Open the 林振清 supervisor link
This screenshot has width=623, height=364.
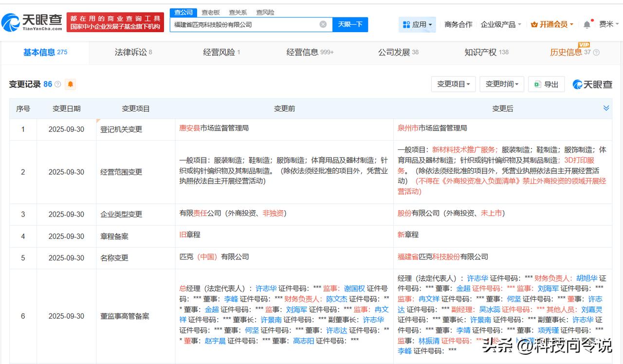(x=429, y=341)
